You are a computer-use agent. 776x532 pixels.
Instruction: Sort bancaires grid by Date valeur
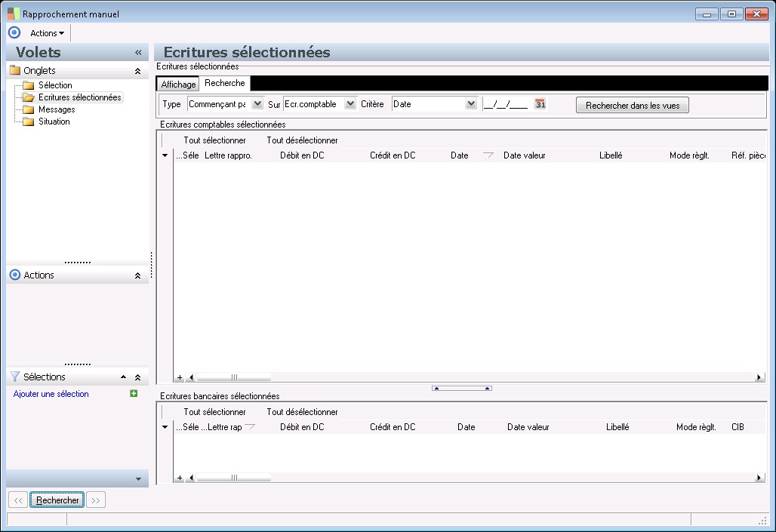(x=528, y=427)
